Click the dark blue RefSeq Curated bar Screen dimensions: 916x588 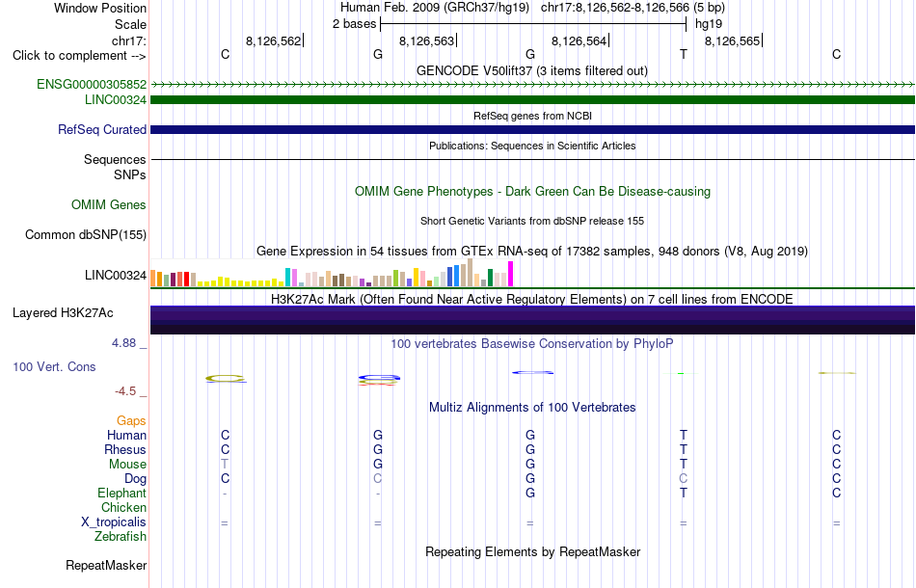(x=532, y=129)
